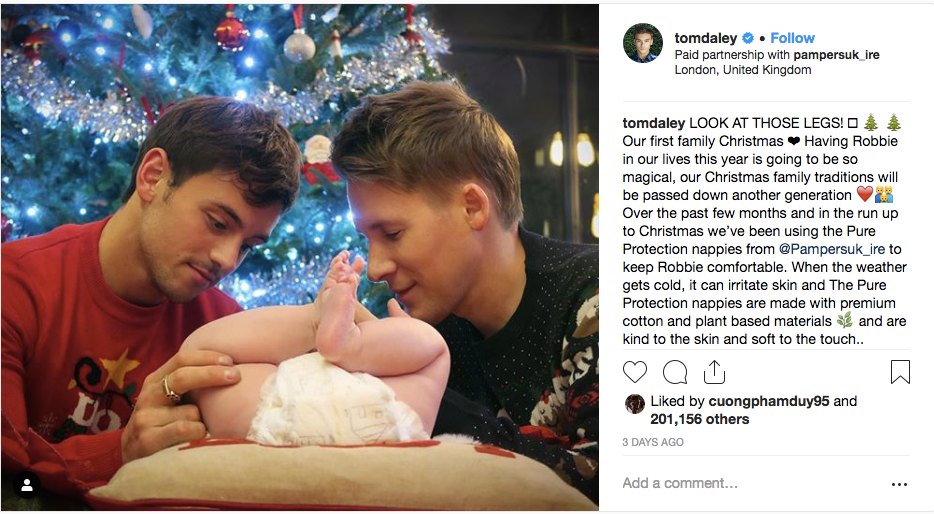Open tomdaley's profile picture avatar
Viewport: 934px width, 514px height.
[x=643, y=43]
